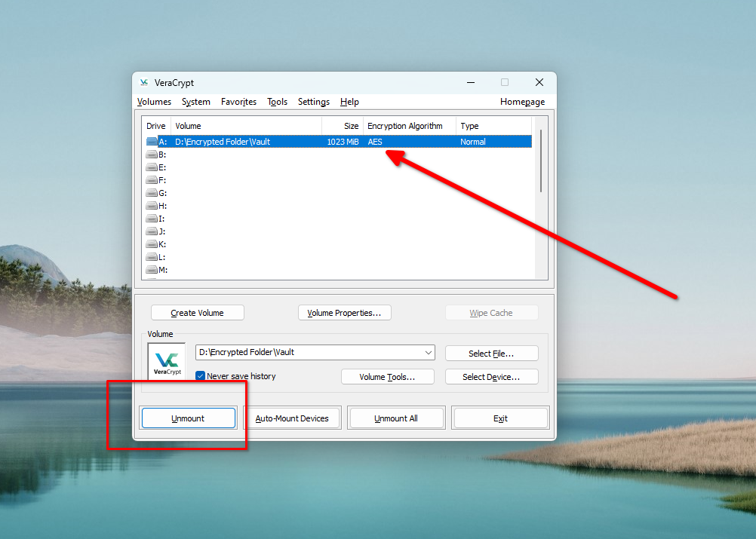The image size is (756, 539).
Task: Click the Unmount All button
Action: click(x=396, y=418)
